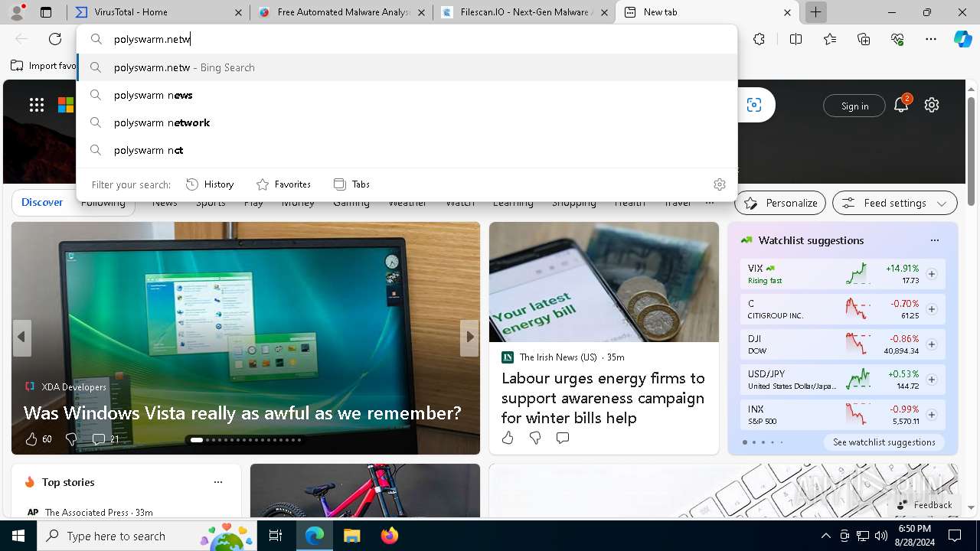Click the Sign in button

pyautogui.click(x=854, y=106)
